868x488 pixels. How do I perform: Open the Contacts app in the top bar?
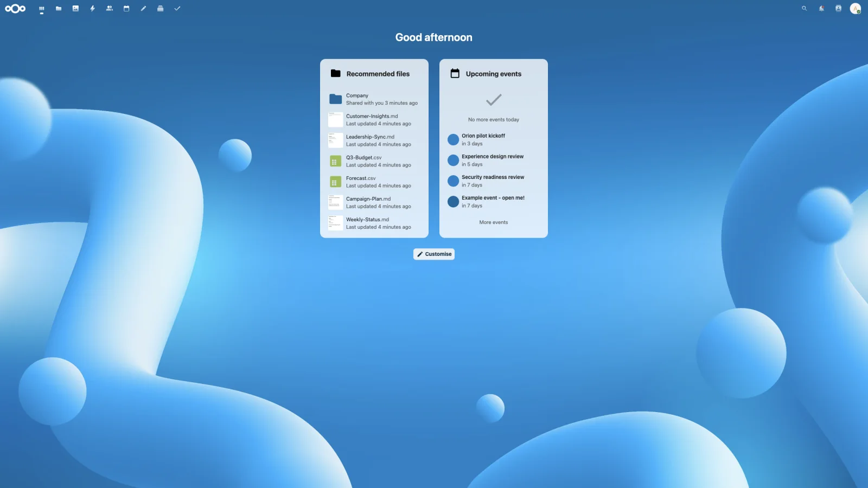[110, 9]
